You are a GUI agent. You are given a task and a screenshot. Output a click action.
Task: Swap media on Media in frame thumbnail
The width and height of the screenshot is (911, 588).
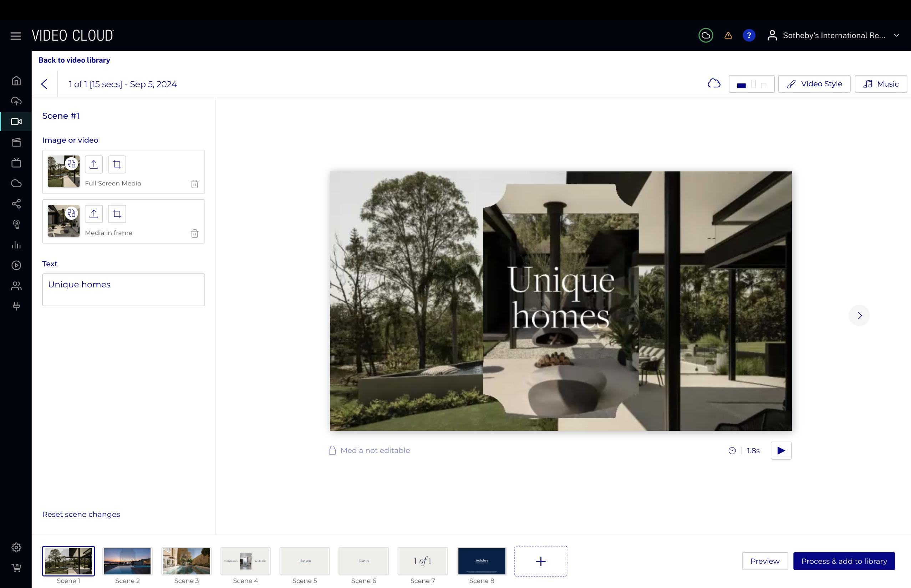[71, 213]
